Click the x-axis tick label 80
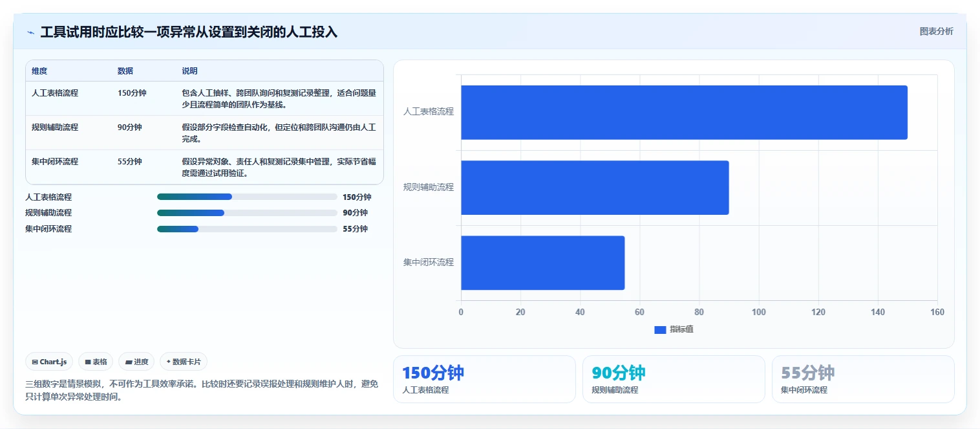Image resolution: width=980 pixels, height=429 pixels. point(699,312)
